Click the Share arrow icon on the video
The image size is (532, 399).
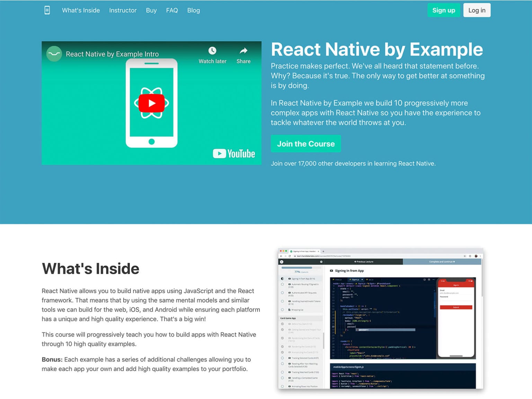(x=243, y=51)
